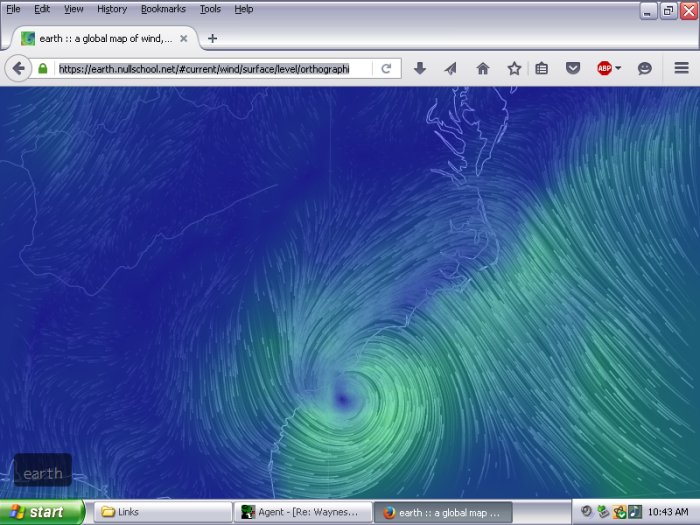
Task: Open the History menu
Action: 112,9
